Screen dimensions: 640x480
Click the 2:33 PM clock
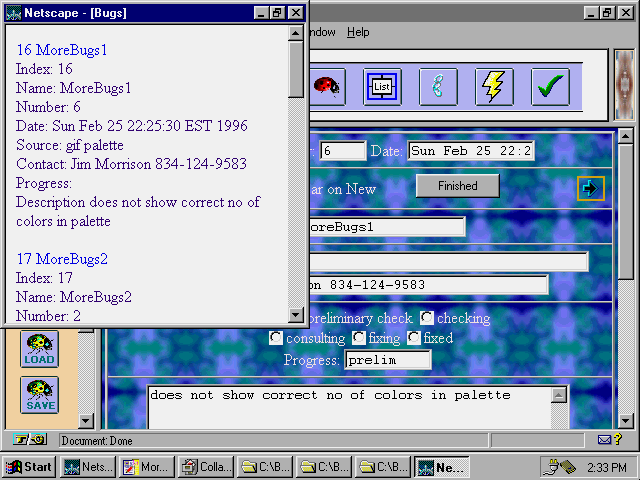pyautogui.click(x=607, y=467)
